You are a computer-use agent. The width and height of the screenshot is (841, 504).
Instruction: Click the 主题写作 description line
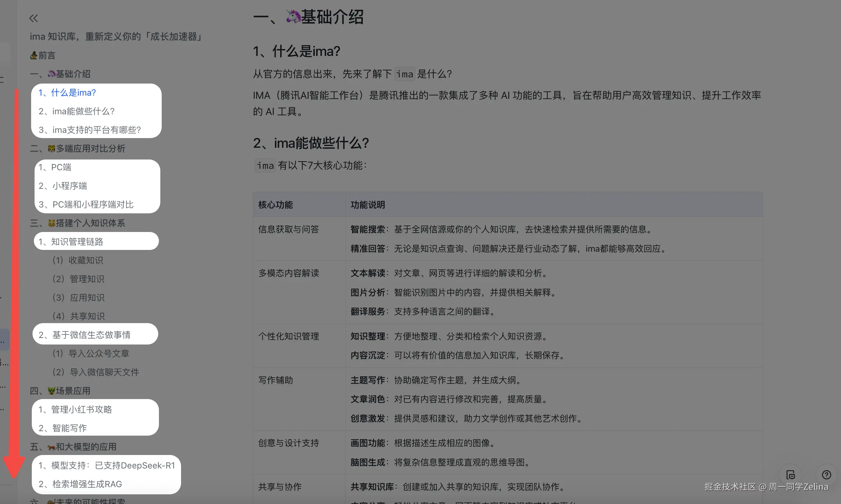click(436, 380)
